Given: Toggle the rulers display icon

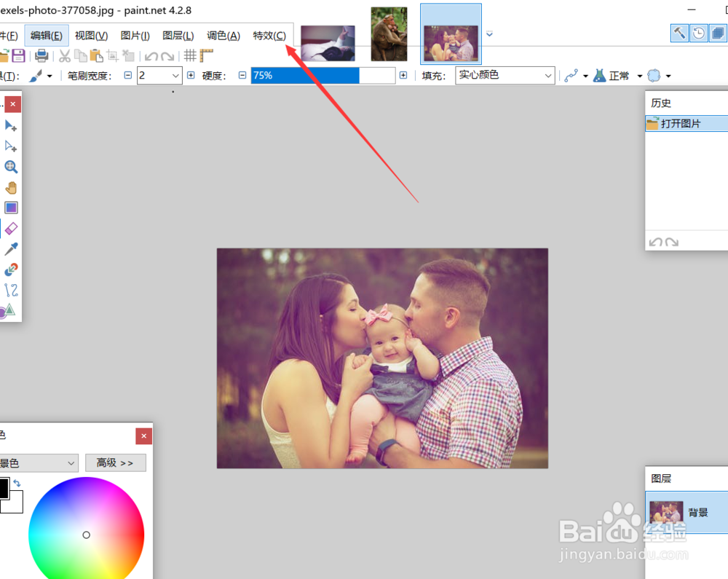Looking at the screenshot, I should (x=205, y=55).
